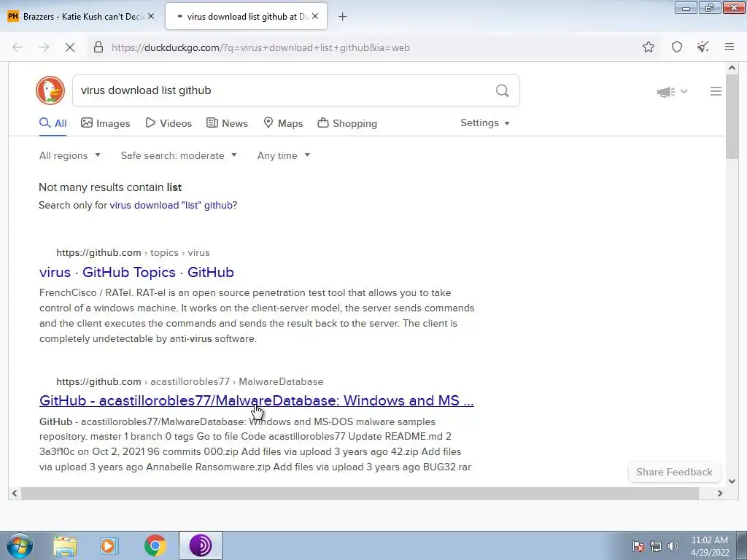Click the padlock site info icon
Image resolution: width=747 pixels, height=560 pixels.
click(x=98, y=47)
